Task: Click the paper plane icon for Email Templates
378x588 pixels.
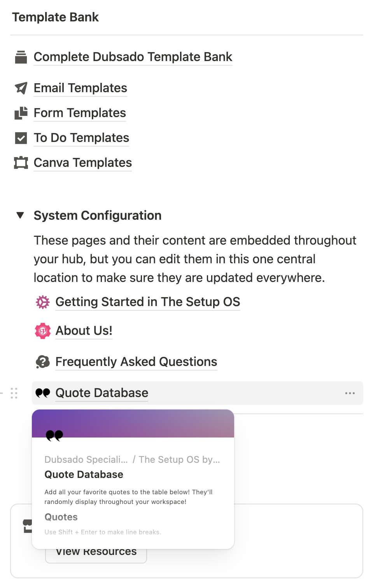Action: coord(21,88)
